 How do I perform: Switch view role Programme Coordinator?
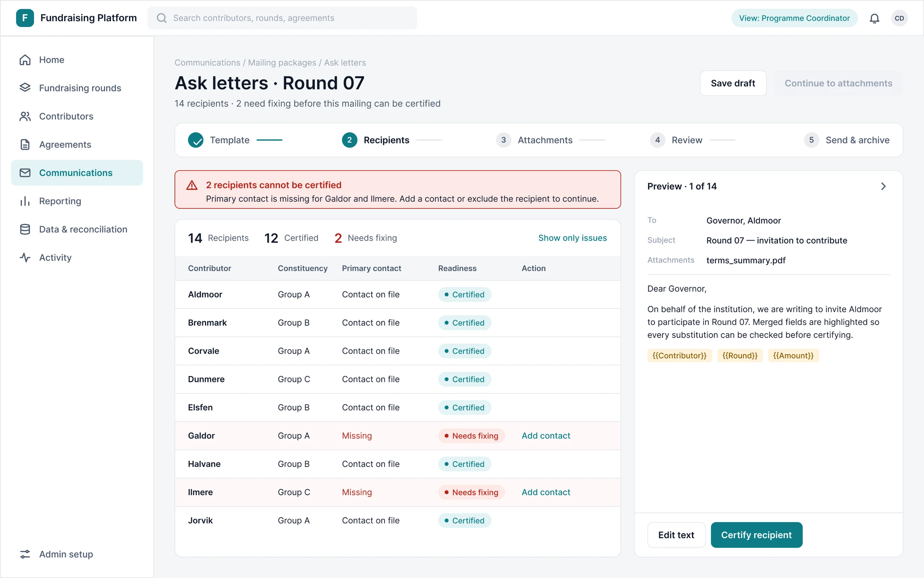pyautogui.click(x=794, y=18)
